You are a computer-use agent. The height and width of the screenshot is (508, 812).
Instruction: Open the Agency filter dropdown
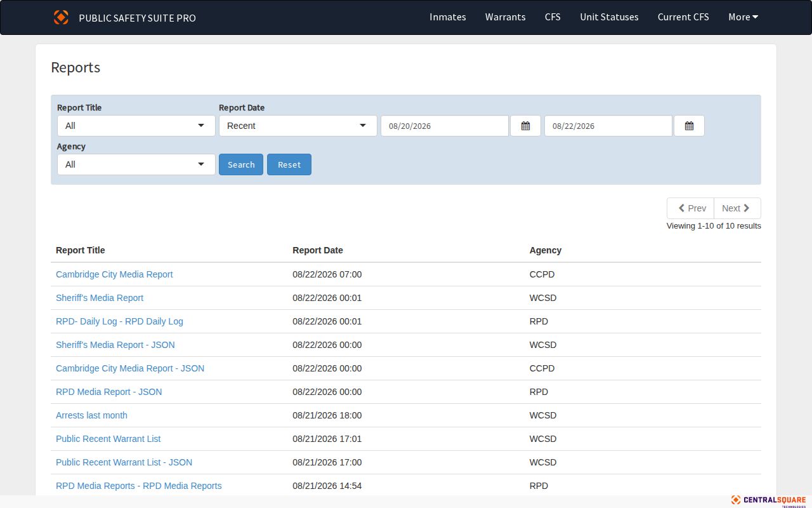coord(136,164)
